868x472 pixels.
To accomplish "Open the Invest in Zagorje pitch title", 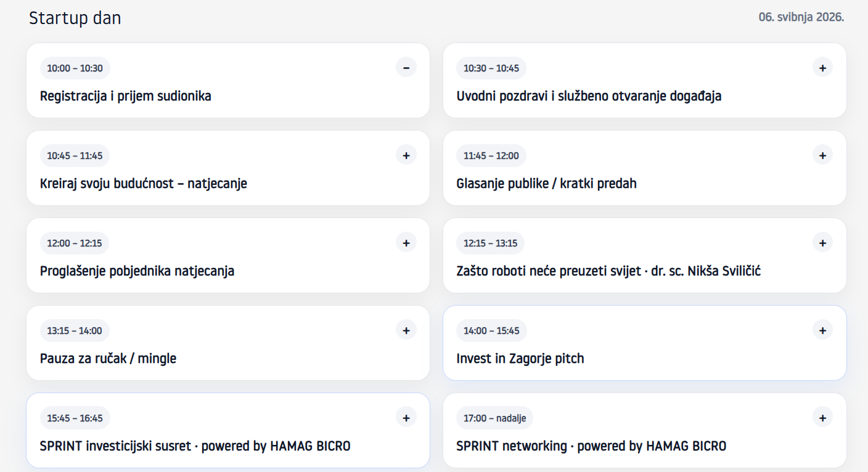I will click(x=520, y=359).
